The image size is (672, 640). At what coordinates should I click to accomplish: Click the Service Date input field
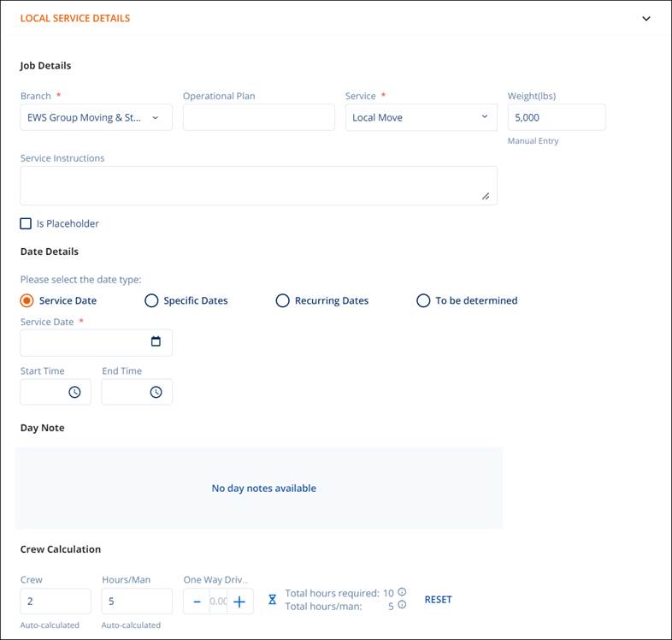pos(96,343)
